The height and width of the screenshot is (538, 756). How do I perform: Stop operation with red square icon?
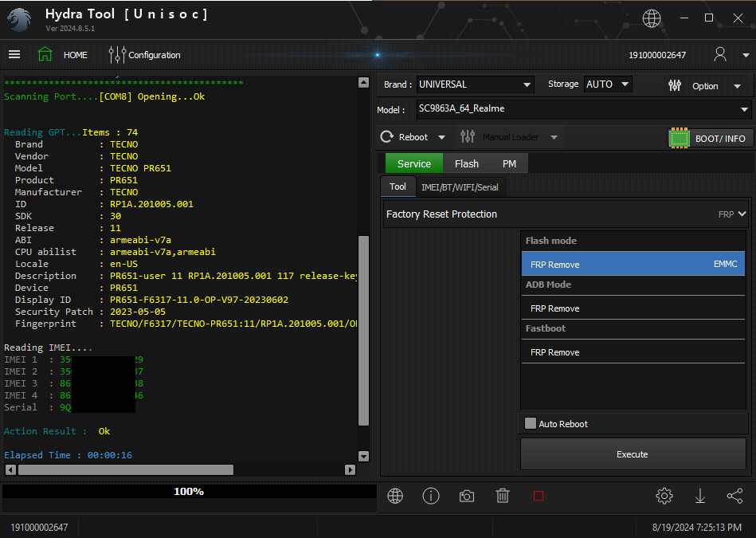pos(539,496)
